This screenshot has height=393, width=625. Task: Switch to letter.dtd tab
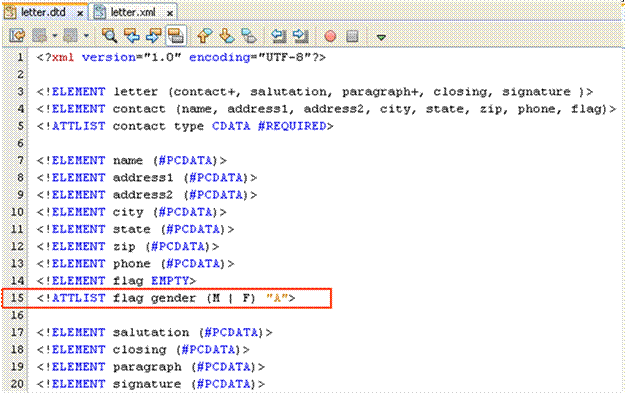[43, 12]
